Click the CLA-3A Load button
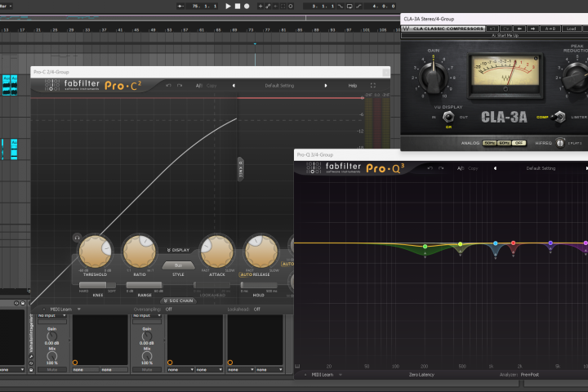 click(x=571, y=29)
